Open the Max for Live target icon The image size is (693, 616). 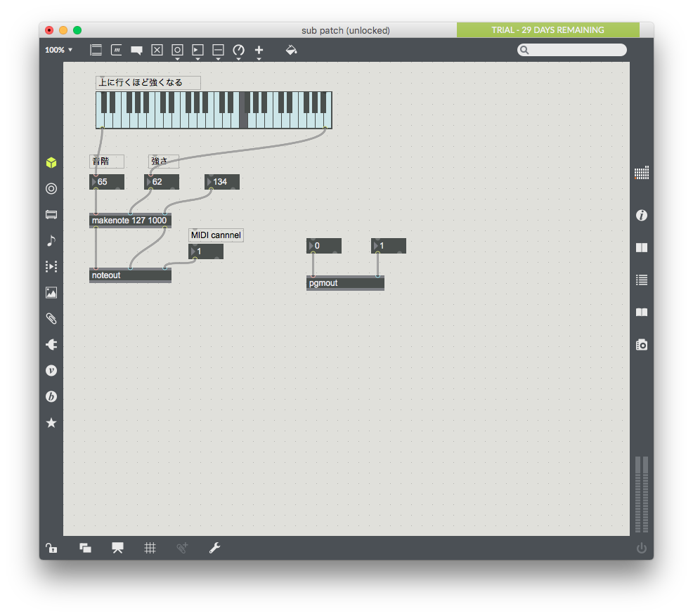[x=51, y=188]
